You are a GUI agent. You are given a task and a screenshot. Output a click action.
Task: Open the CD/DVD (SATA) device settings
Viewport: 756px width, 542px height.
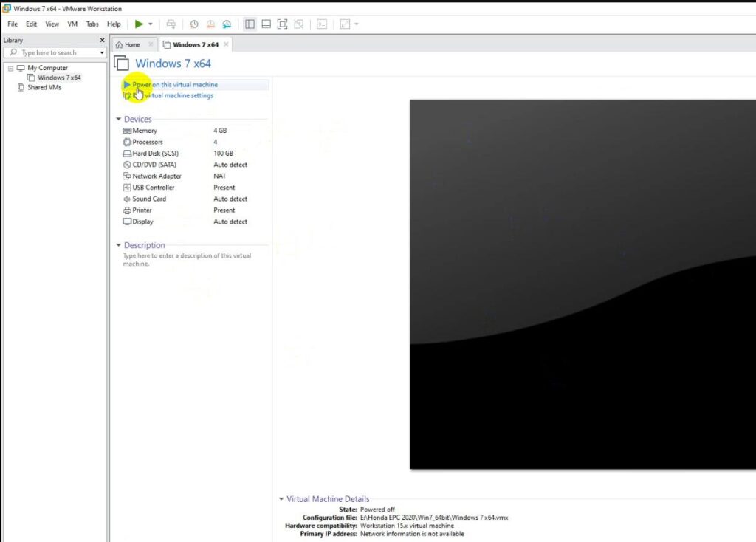point(155,164)
